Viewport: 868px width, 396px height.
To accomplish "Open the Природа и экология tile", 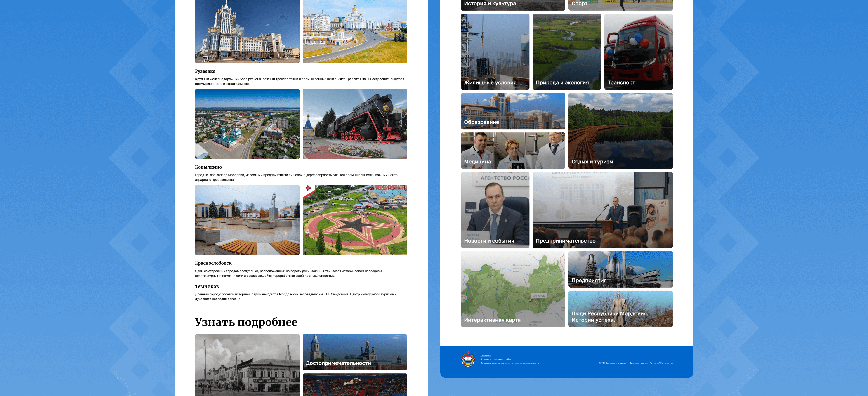I will pyautogui.click(x=566, y=52).
